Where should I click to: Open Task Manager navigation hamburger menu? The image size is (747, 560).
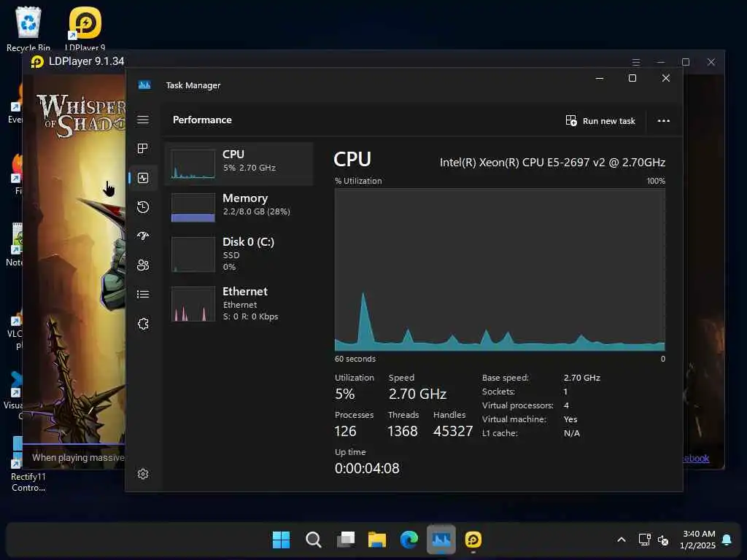point(143,120)
